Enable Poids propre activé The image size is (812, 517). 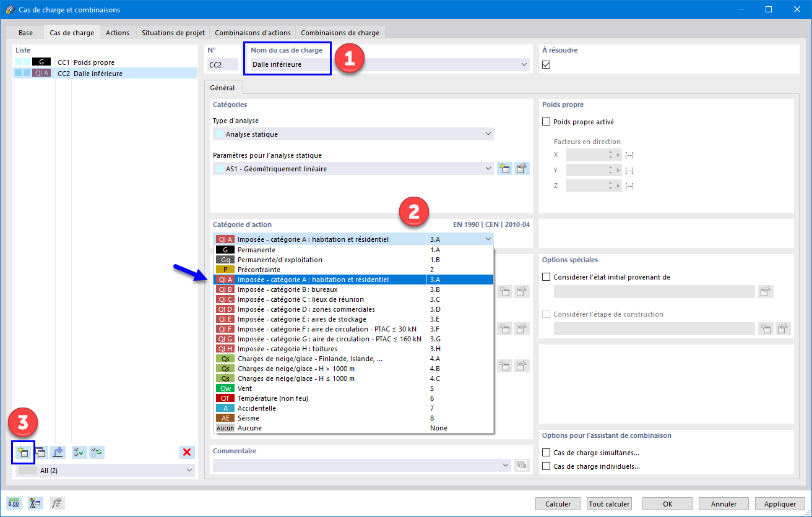(x=546, y=122)
